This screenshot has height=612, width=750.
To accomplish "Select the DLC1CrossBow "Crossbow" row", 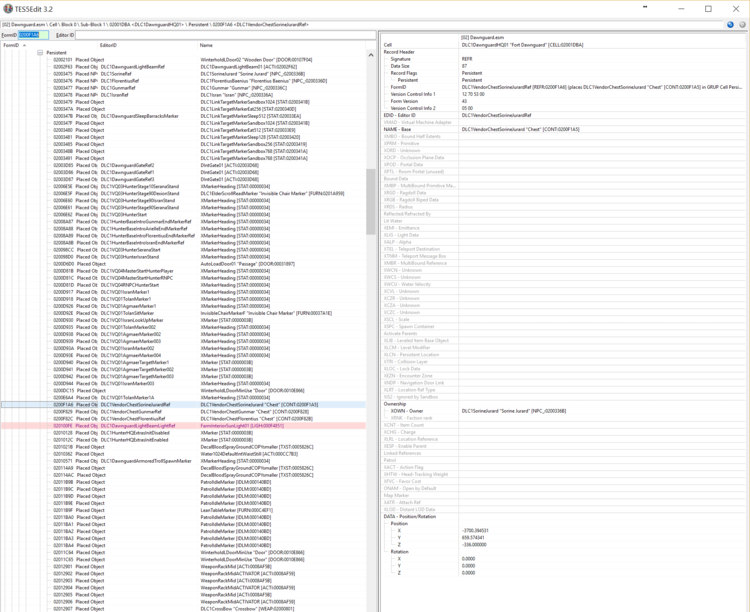I will (183, 609).
